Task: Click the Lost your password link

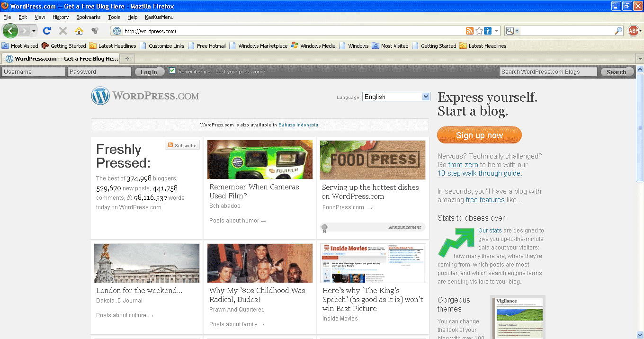Action: [x=240, y=72]
